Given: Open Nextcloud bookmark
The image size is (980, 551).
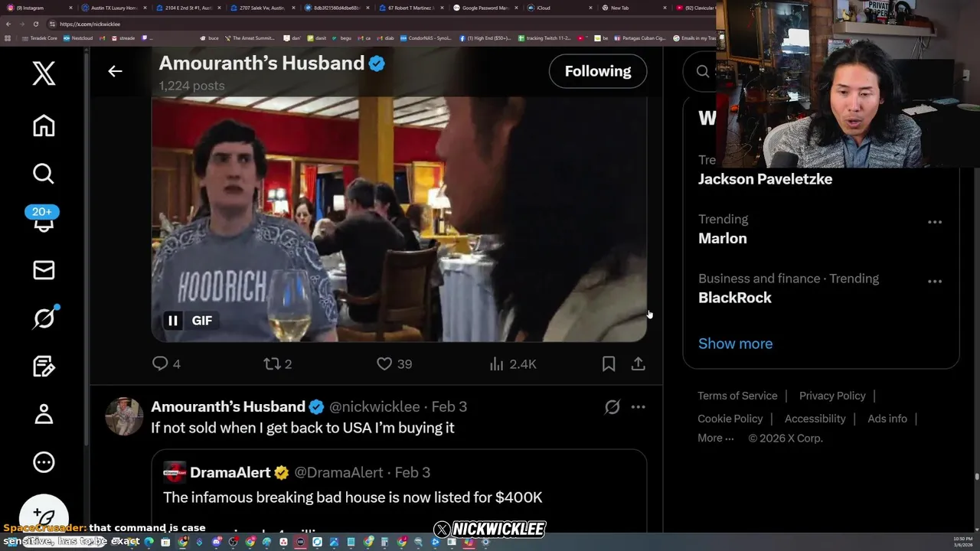Looking at the screenshot, I should pyautogui.click(x=78, y=37).
